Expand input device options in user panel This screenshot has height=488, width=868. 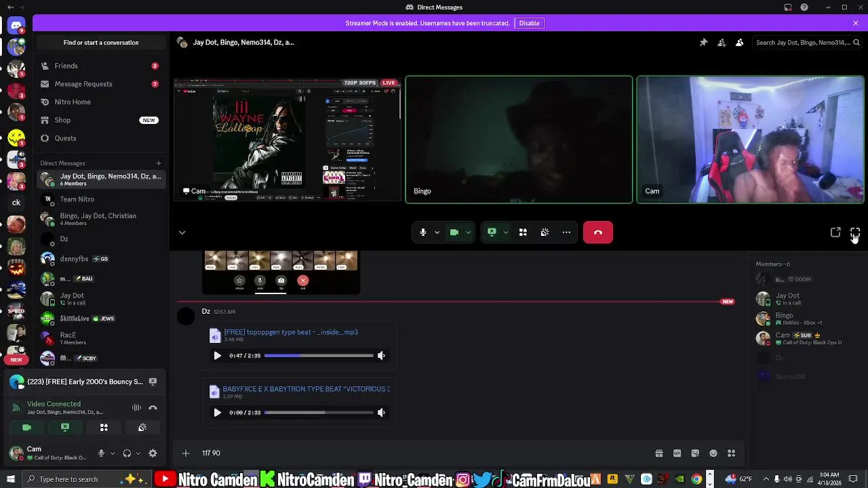click(113, 453)
